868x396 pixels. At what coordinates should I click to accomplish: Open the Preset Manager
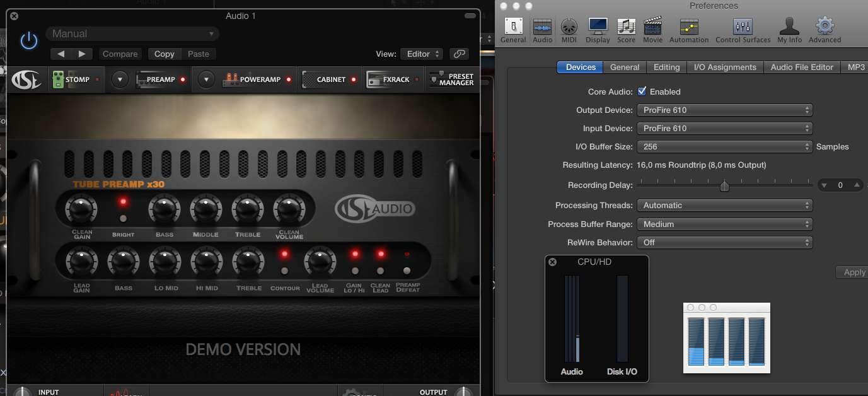(452, 79)
